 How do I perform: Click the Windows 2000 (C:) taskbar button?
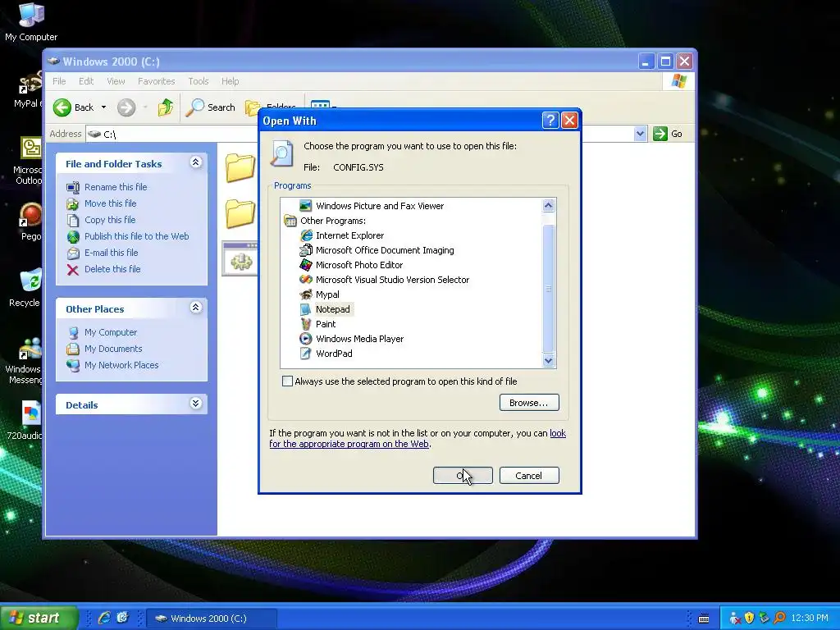click(x=211, y=619)
